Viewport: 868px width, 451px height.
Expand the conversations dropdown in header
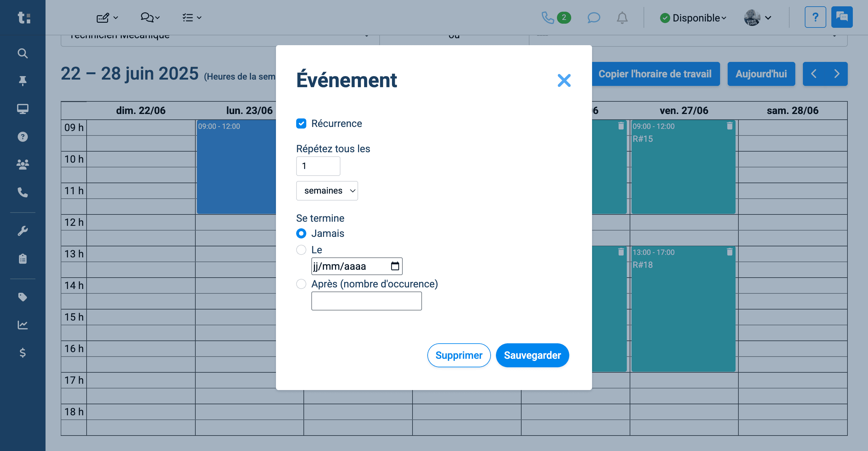click(x=150, y=17)
